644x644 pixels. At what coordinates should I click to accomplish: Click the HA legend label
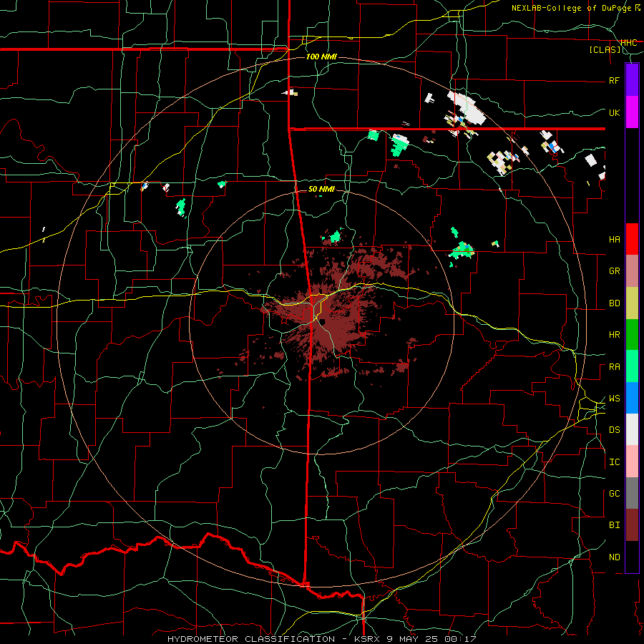pos(614,240)
